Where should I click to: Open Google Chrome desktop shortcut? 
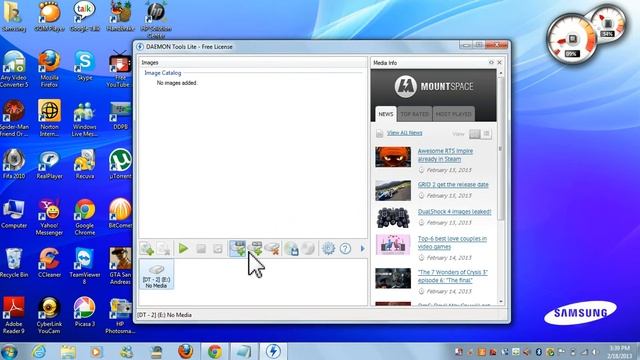coord(84,217)
